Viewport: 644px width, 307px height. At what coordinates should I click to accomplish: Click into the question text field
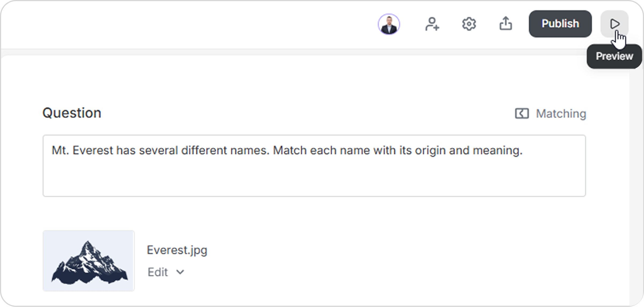click(314, 166)
